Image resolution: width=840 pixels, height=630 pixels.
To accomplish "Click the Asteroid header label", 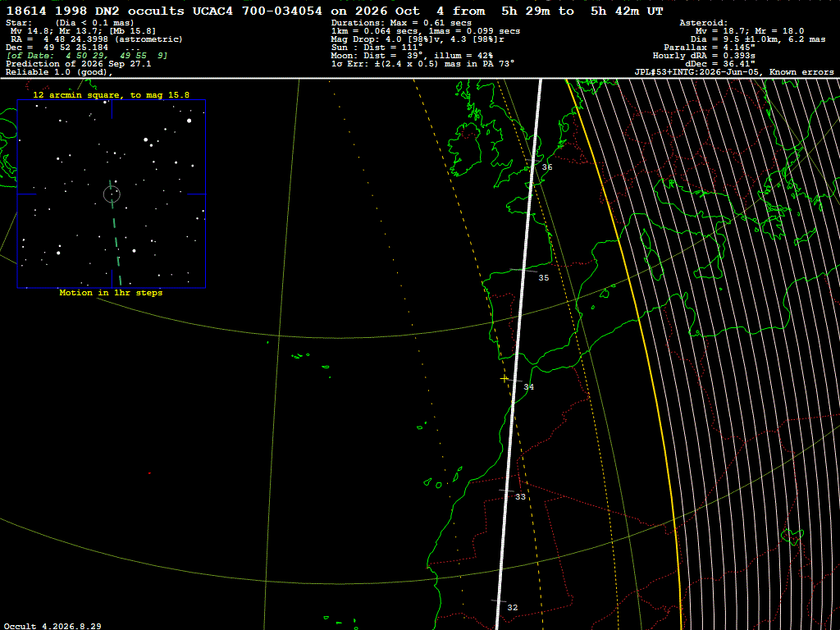I will coord(703,22).
